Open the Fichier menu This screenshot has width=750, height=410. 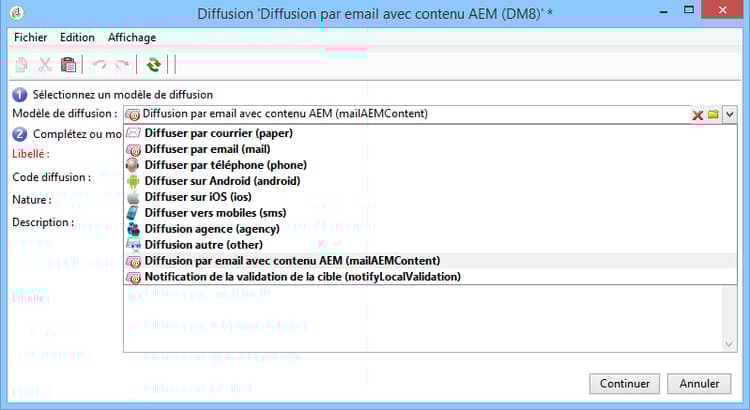(x=31, y=37)
